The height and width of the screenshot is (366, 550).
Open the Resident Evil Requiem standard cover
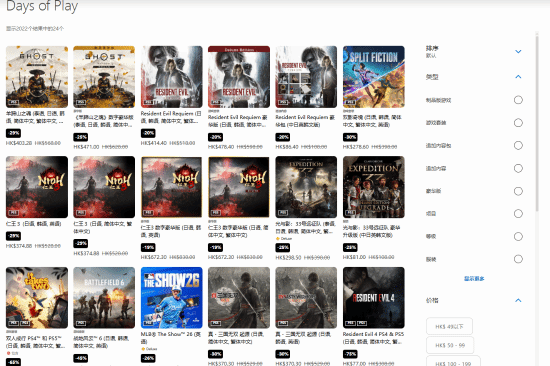pos(172,77)
